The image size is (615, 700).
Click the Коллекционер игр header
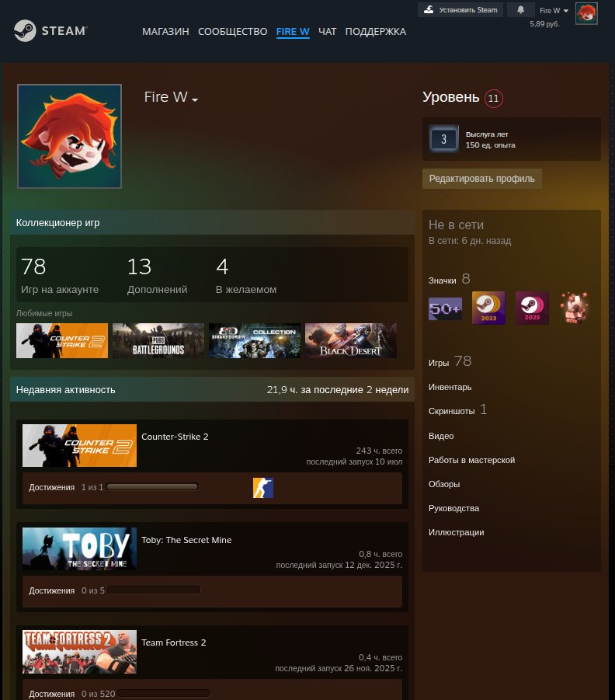click(x=213, y=222)
